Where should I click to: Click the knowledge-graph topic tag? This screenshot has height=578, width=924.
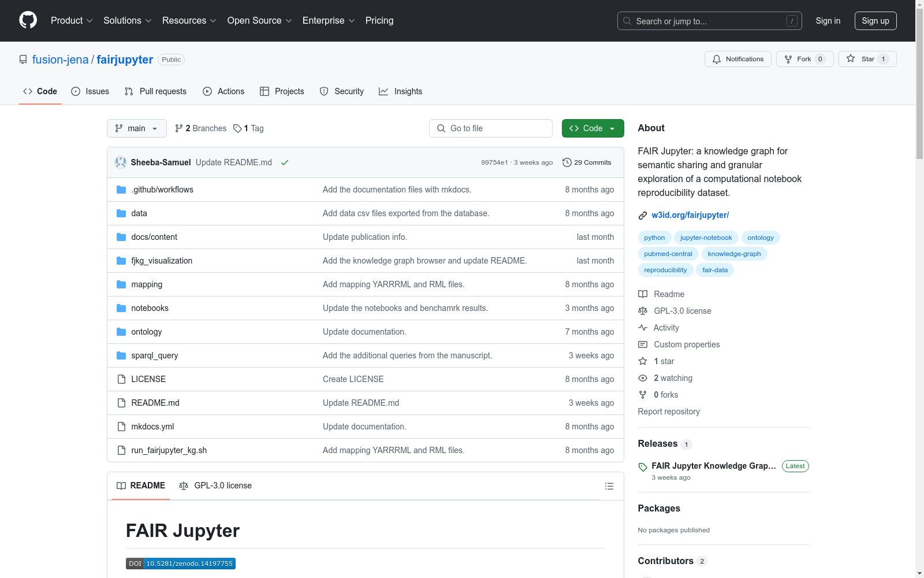coord(734,254)
